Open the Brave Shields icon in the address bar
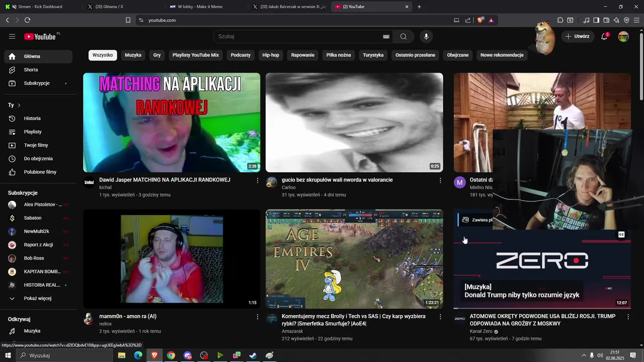 pos(480,20)
